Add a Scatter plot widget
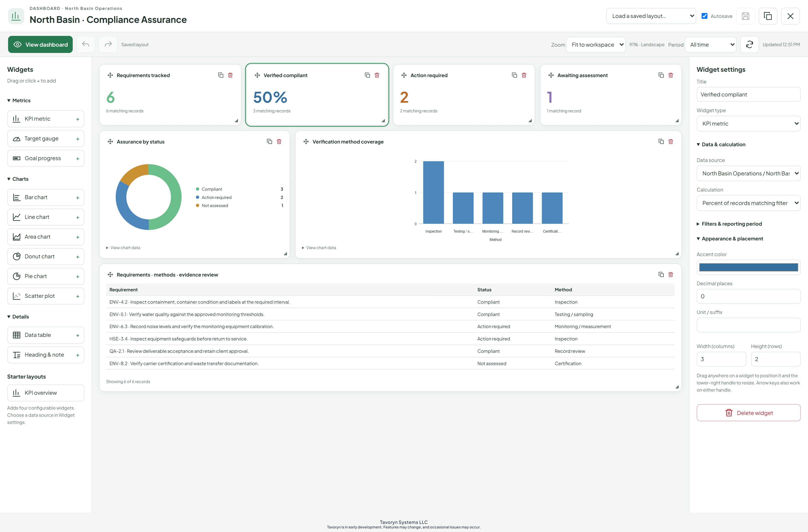808x532 pixels. click(x=46, y=296)
